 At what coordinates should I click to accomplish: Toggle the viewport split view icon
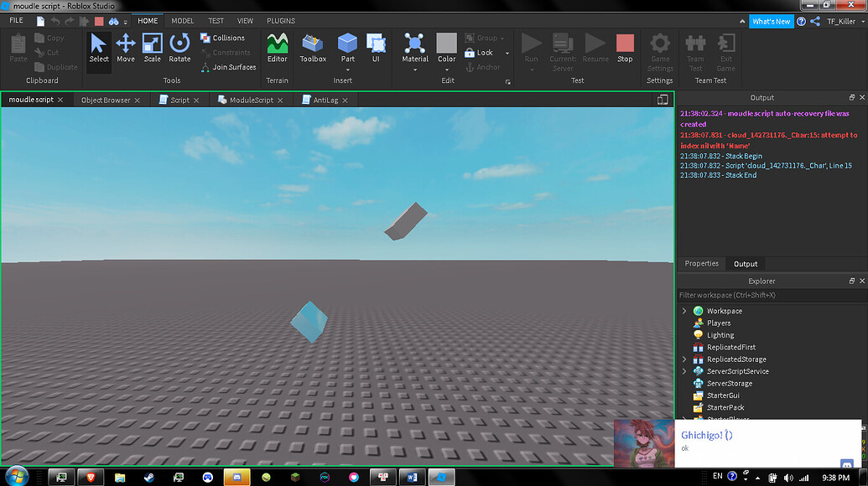coord(663,100)
